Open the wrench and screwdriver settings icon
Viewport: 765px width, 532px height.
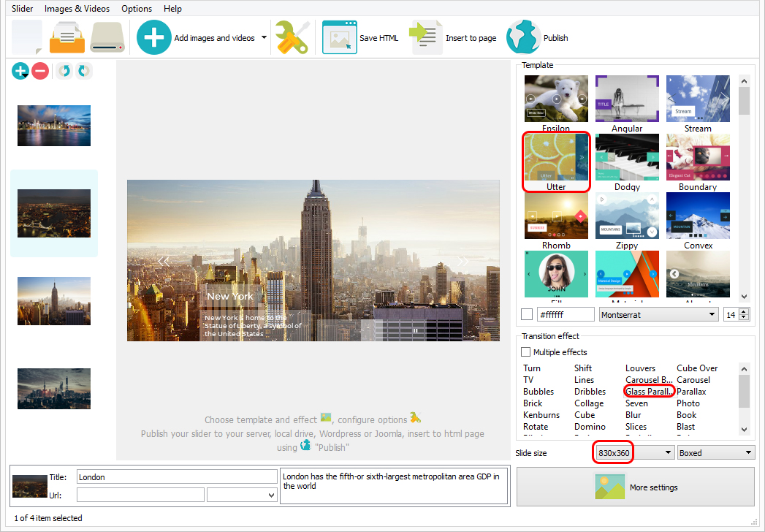coord(292,37)
